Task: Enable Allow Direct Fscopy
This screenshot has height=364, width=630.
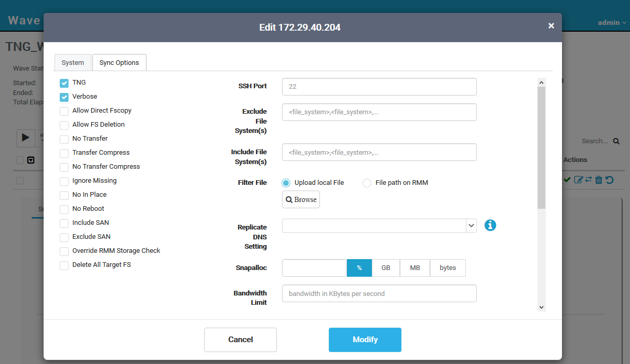Action: [64, 111]
